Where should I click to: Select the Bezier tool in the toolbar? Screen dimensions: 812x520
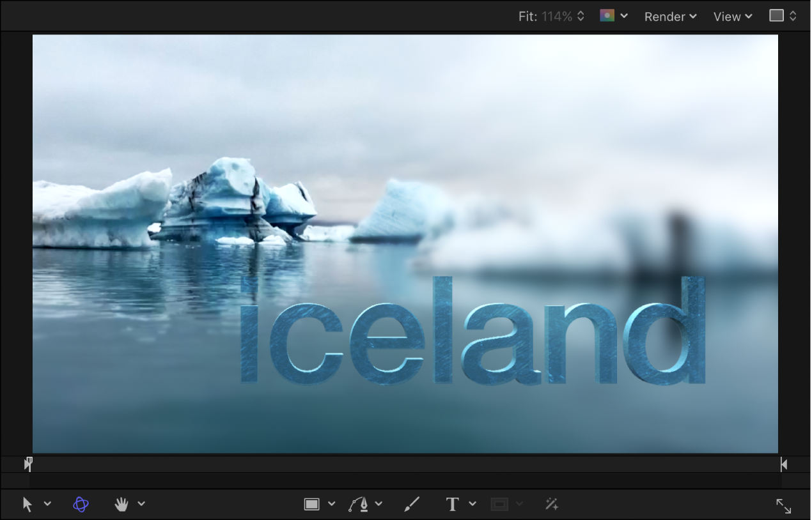361,504
